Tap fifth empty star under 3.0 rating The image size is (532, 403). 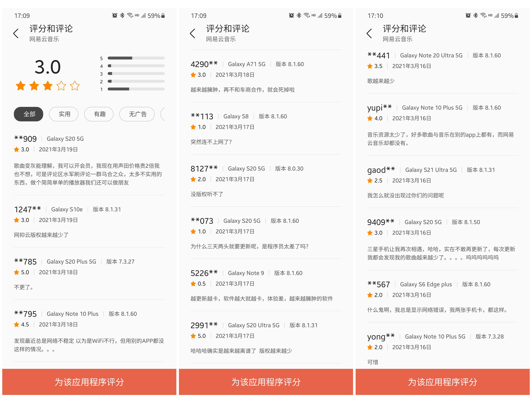[x=75, y=86]
